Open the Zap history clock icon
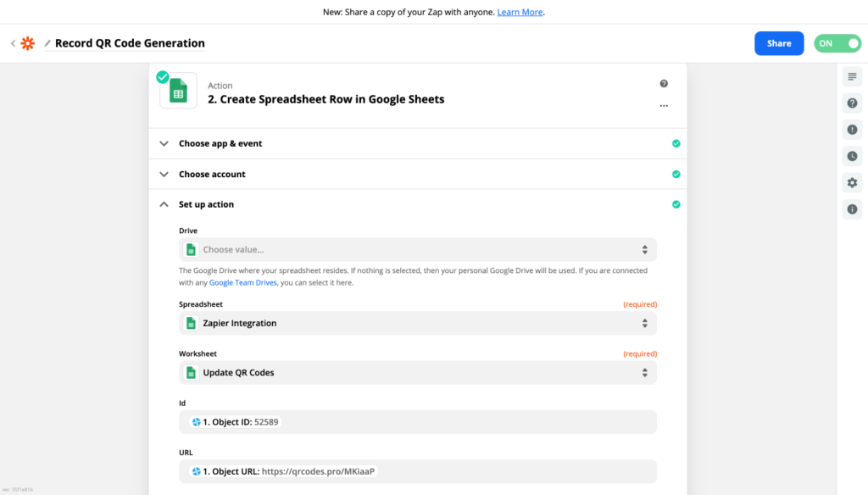The height and width of the screenshot is (495, 868). (851, 156)
